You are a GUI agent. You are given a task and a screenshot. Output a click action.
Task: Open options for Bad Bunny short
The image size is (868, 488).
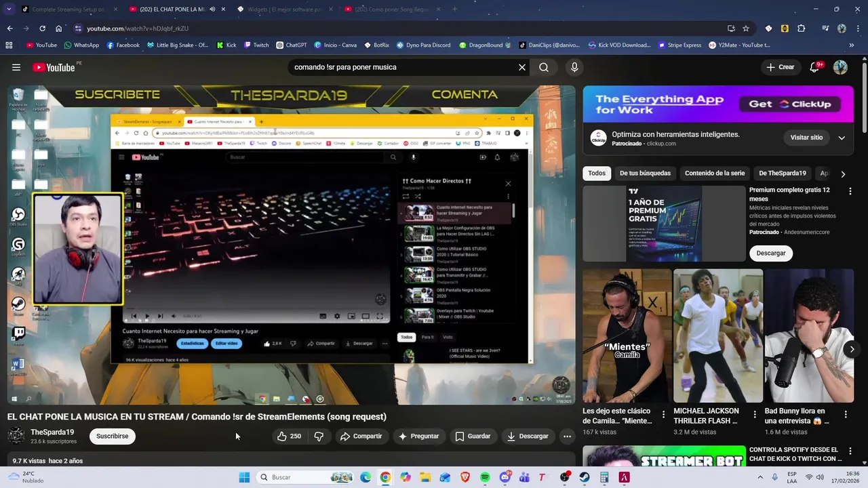click(x=846, y=414)
